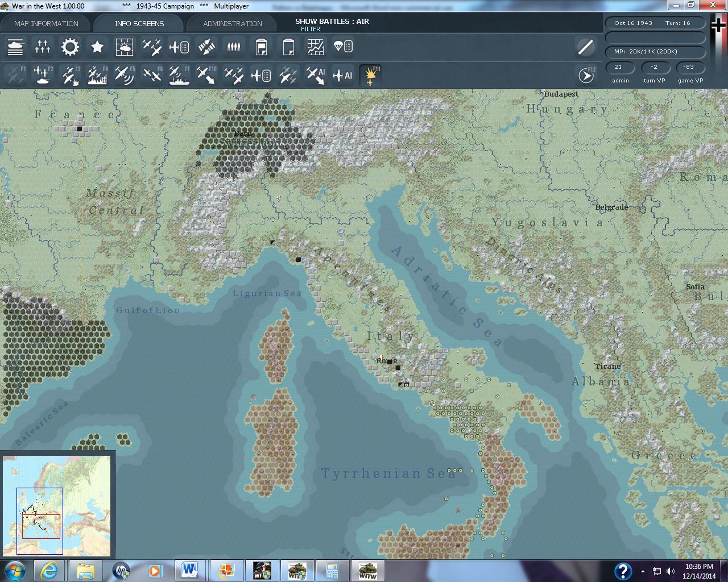Switch to the INFO SCREENS tab
This screenshot has width=728, height=582.
point(139,23)
